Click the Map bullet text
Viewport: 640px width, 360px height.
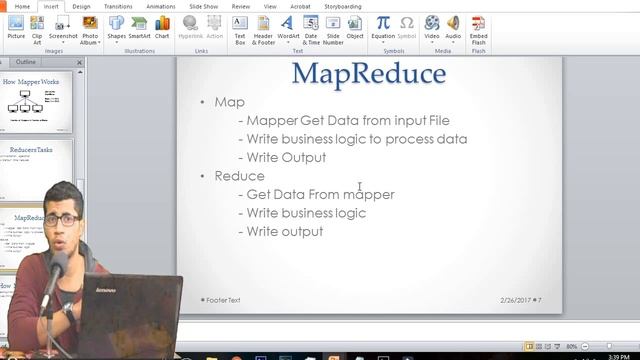tap(229, 102)
